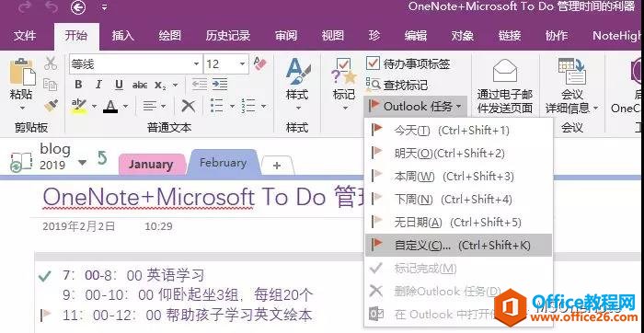Click the Back arrow in the title bar
The image size is (644, 333).
coord(78,7)
